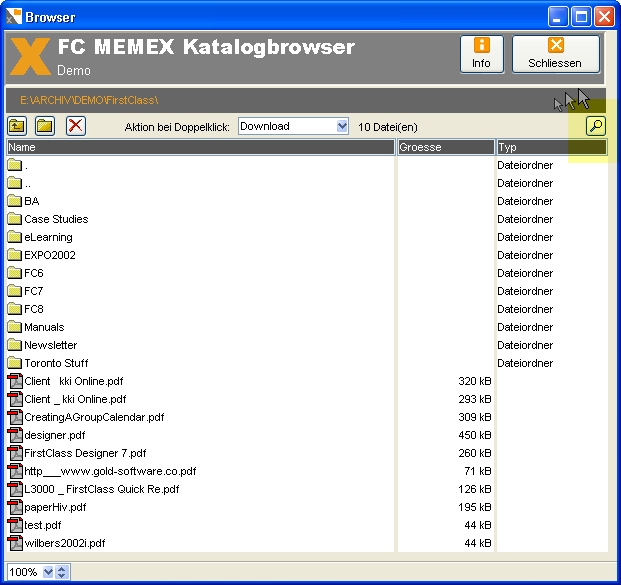Click the 126 kB size value
Image resolution: width=621 pixels, height=585 pixels.
point(474,489)
